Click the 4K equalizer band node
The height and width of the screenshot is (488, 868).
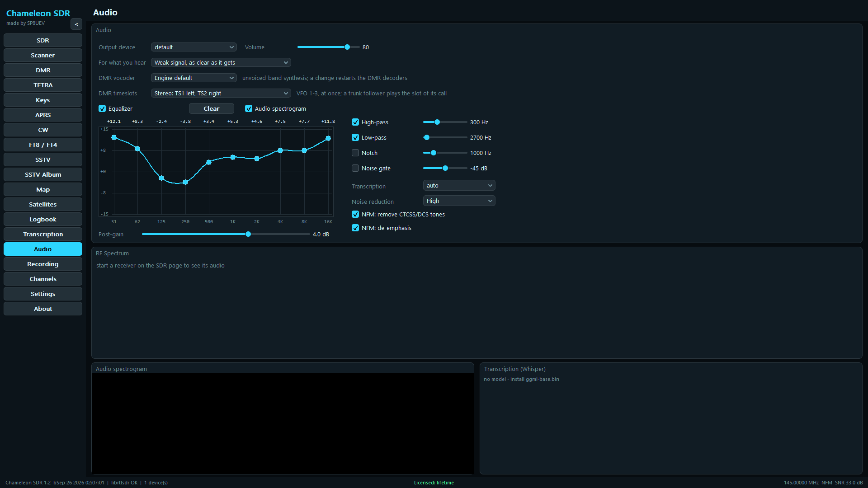click(280, 150)
